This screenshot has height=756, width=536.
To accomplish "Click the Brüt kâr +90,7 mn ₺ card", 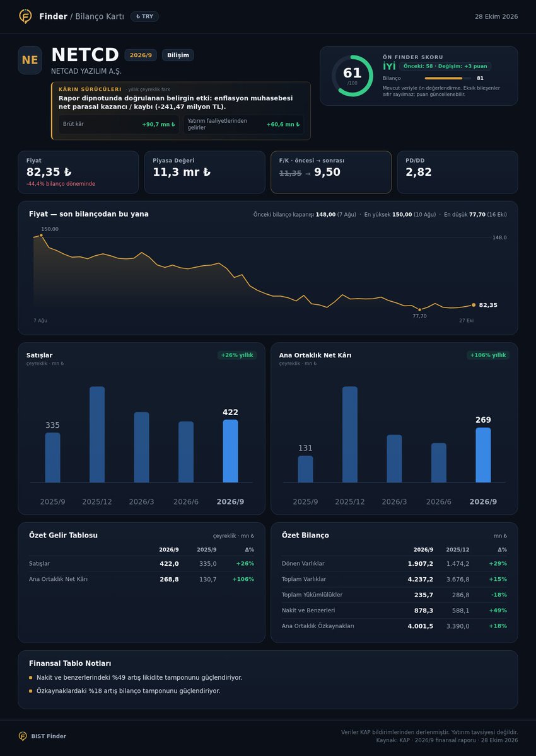I will click(119, 124).
